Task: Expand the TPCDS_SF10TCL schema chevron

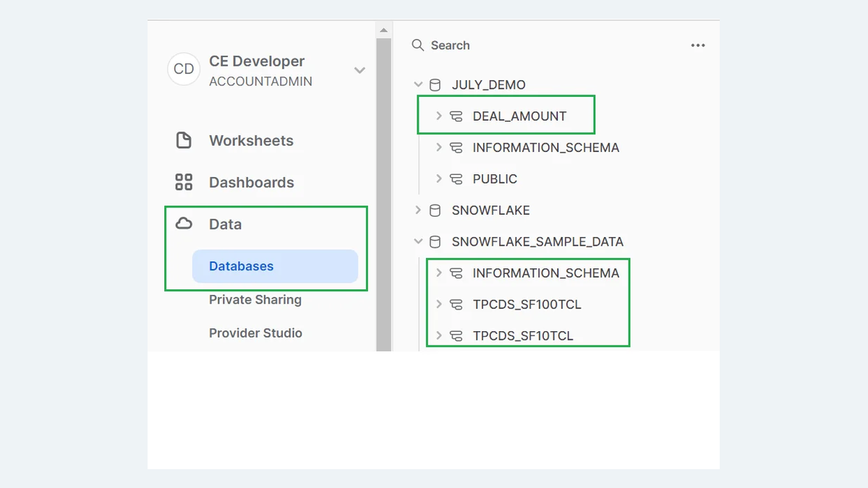Action: pos(439,335)
